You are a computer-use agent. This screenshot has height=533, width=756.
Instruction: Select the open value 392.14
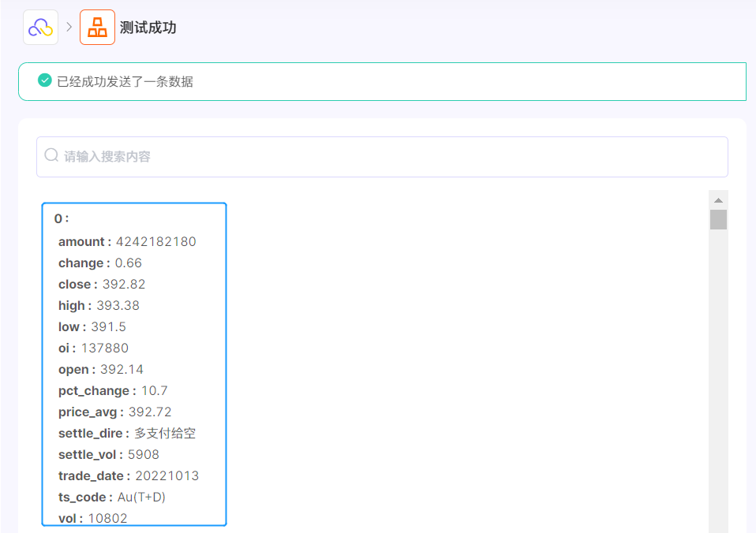(122, 369)
